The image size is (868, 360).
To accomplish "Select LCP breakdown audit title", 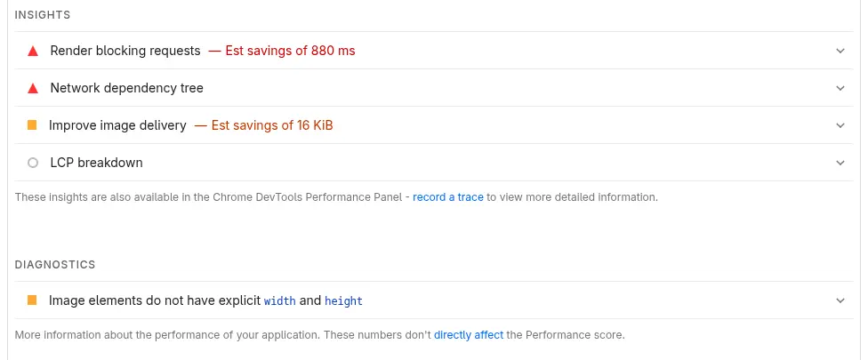I will (x=96, y=163).
